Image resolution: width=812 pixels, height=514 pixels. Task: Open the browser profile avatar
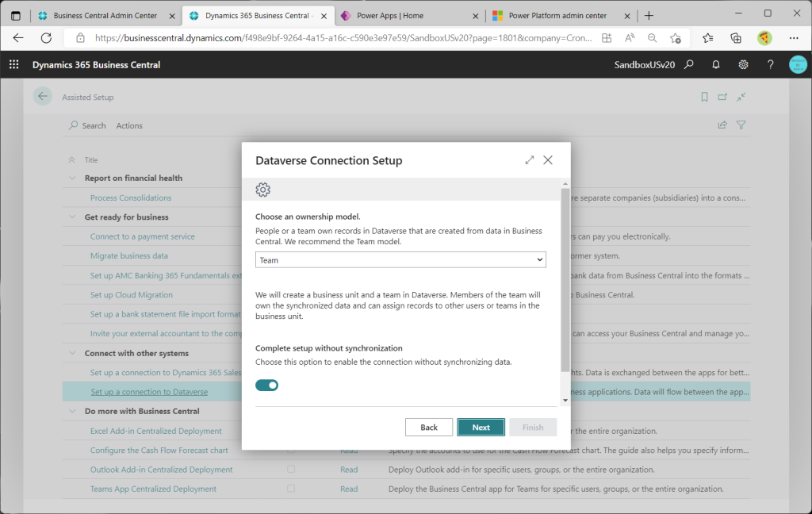764,38
